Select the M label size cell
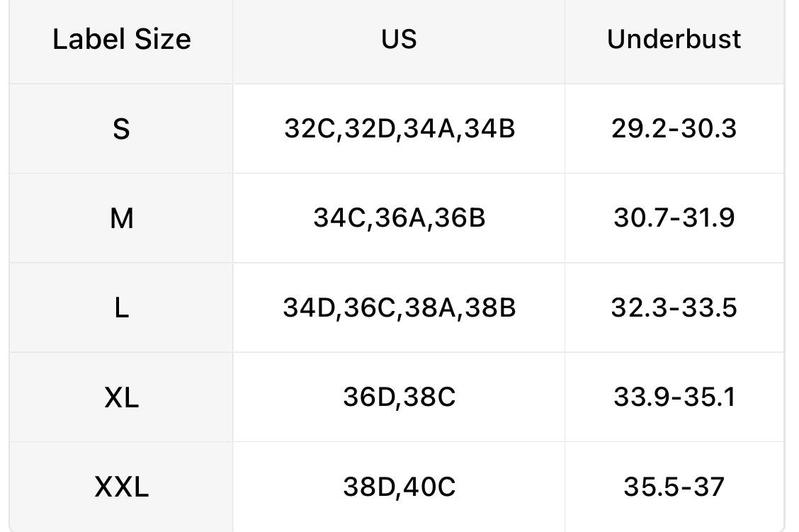Viewport: 799px width, 532px height. click(x=121, y=218)
